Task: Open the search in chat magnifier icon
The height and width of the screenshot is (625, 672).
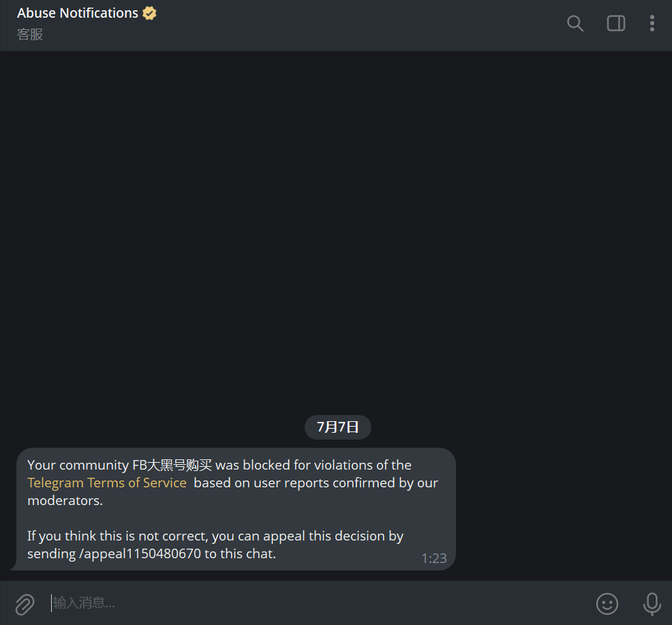Action: click(575, 23)
